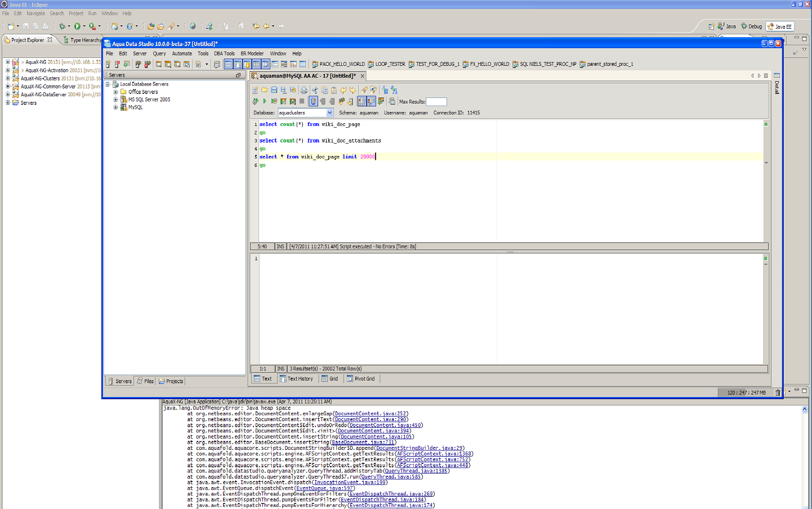
Task: Open InvocationEvent.java:199 stack trace link
Action: point(350,483)
